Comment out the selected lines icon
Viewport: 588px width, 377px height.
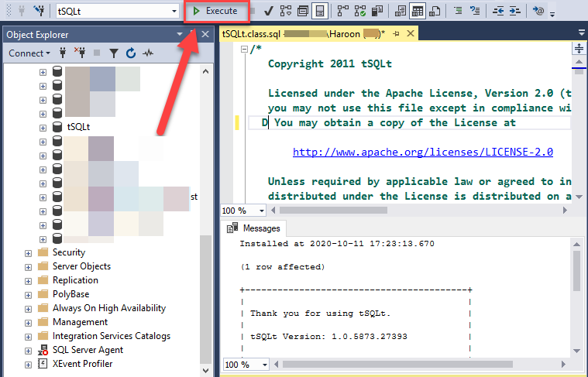[458, 11]
